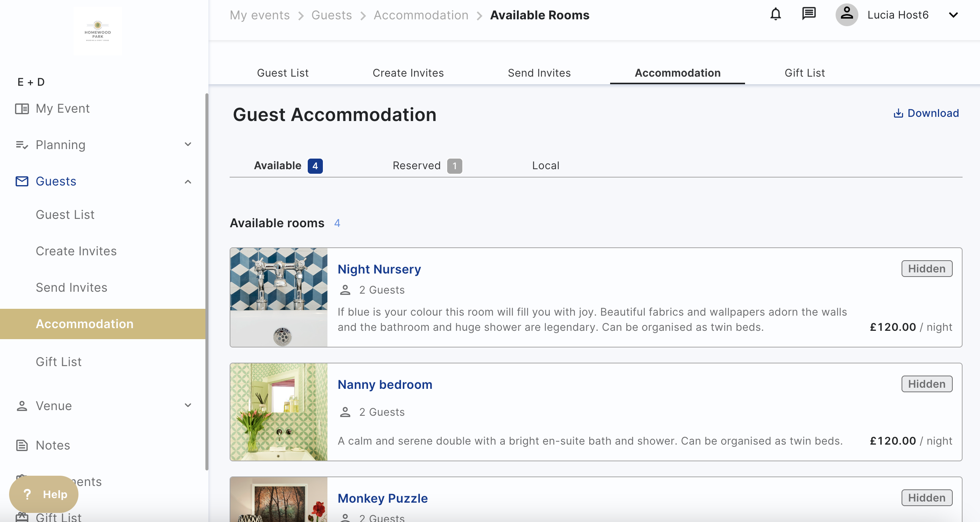Click the Help button
The image size is (980, 522).
[x=44, y=494]
